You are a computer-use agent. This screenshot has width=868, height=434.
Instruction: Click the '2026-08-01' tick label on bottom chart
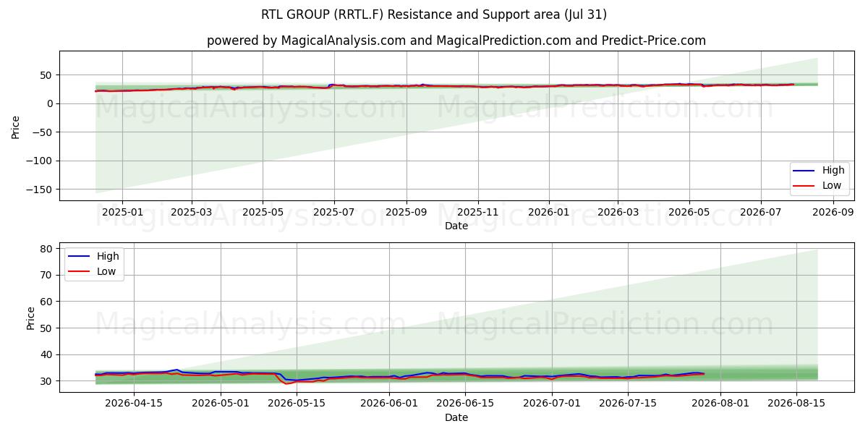pyautogui.click(x=721, y=403)
